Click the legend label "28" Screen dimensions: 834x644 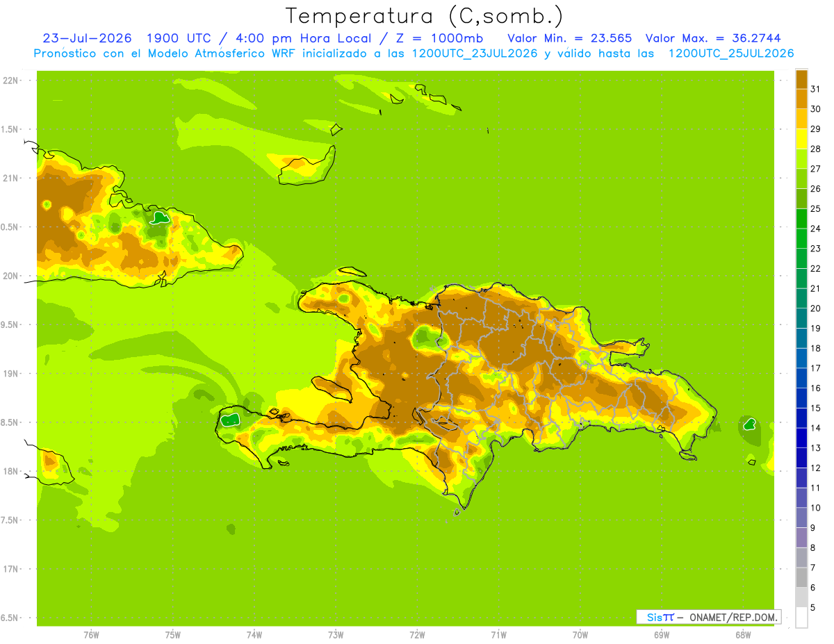[816, 148]
